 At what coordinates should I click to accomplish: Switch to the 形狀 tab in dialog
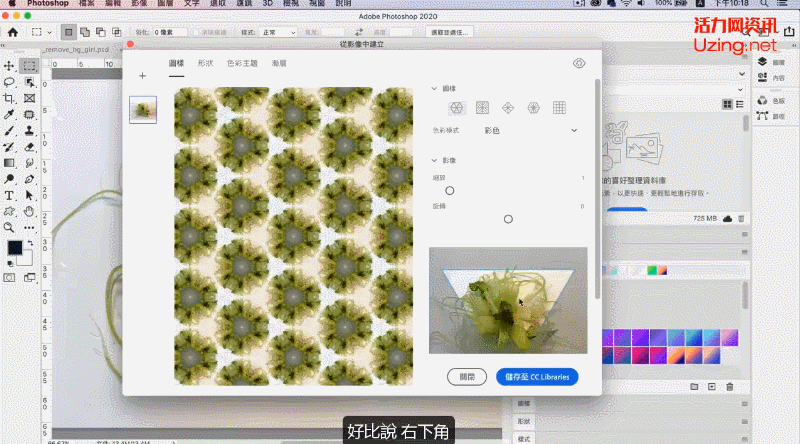click(x=206, y=63)
